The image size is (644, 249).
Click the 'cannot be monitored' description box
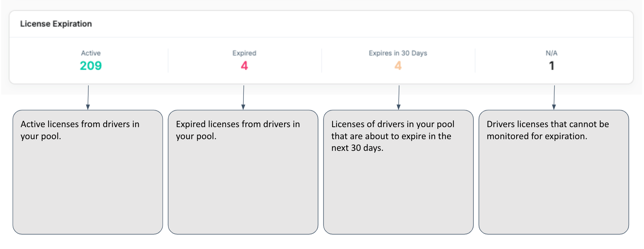pyautogui.click(x=553, y=172)
